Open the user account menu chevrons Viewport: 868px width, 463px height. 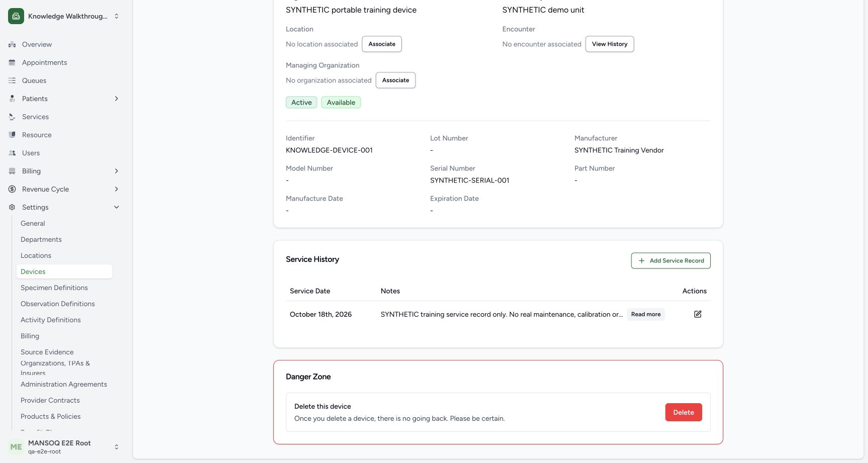117,447
